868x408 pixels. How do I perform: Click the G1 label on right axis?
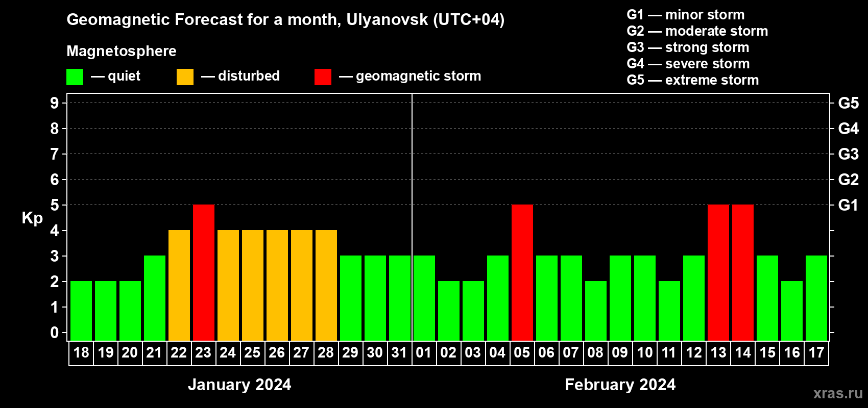(849, 205)
